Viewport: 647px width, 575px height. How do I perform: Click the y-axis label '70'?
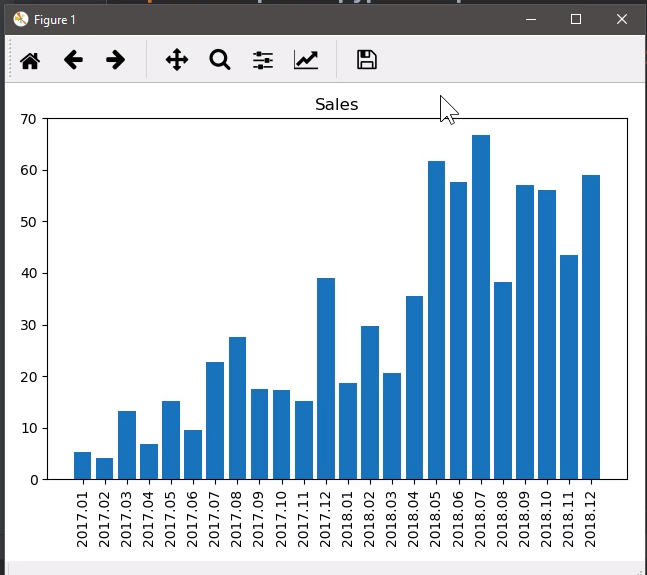click(28, 119)
